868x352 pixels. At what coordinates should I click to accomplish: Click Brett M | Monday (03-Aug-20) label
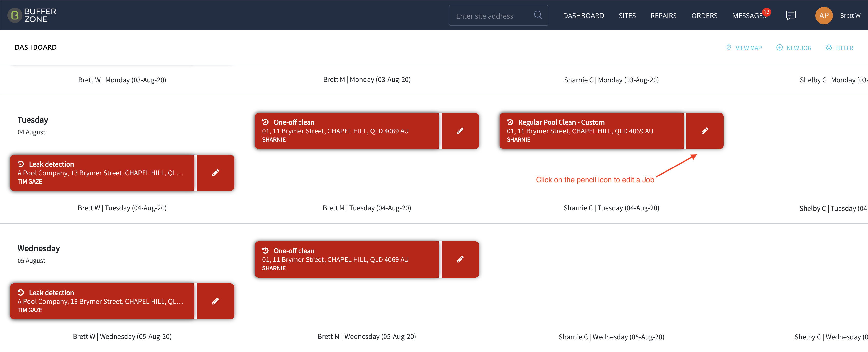pos(366,80)
